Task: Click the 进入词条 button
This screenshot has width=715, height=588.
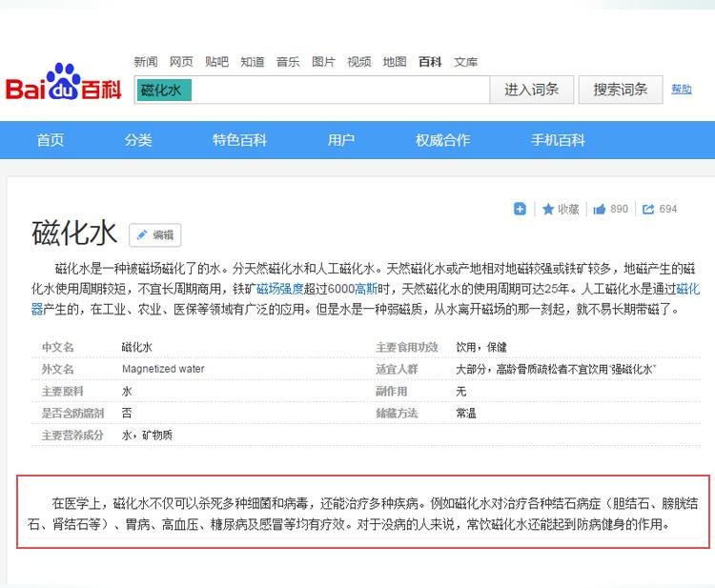Action: pos(532,90)
